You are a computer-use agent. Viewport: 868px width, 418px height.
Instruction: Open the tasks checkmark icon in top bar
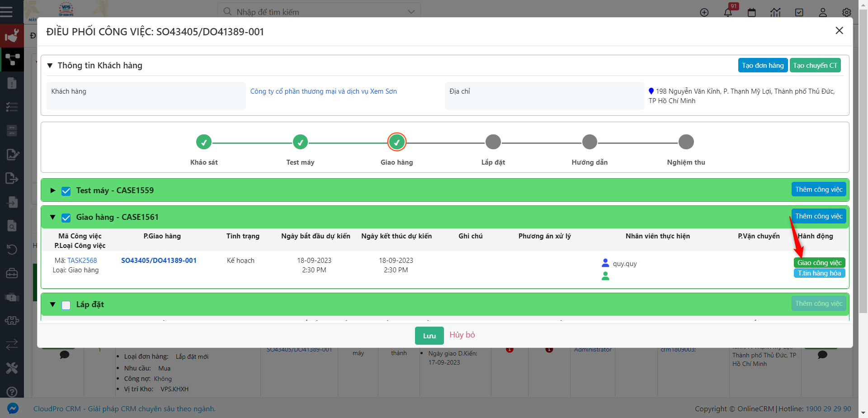(x=799, y=13)
